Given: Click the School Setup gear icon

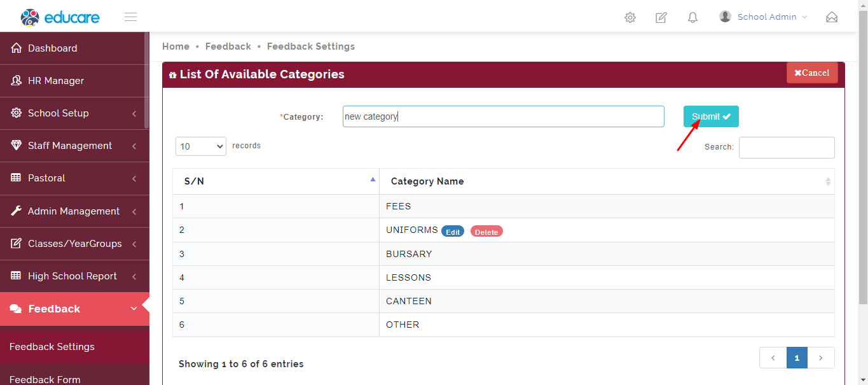Looking at the screenshot, I should [x=17, y=113].
